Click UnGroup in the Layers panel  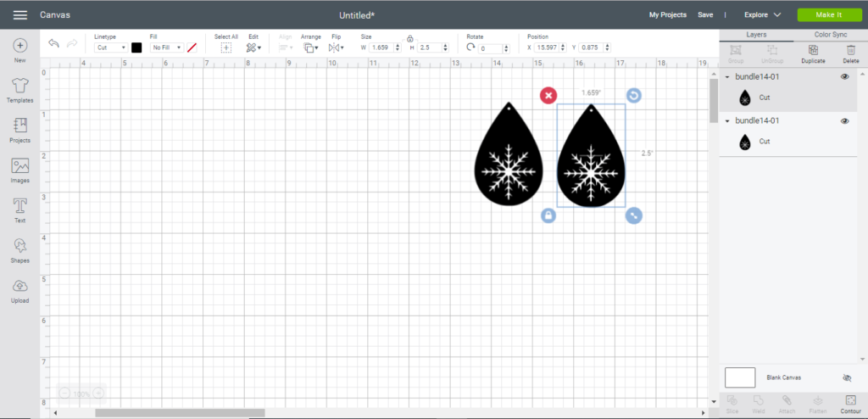(772, 53)
